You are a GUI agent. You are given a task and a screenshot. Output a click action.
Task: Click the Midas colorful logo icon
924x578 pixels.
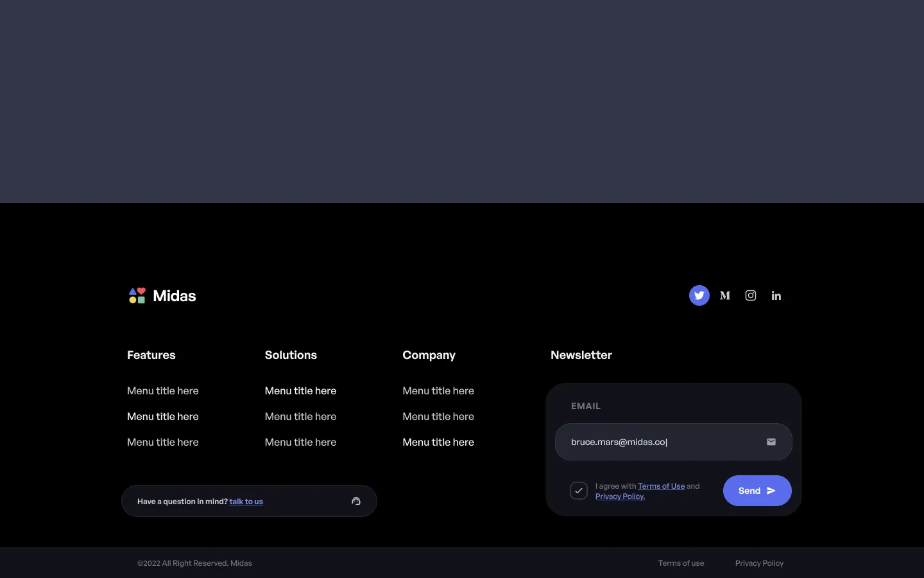137,295
